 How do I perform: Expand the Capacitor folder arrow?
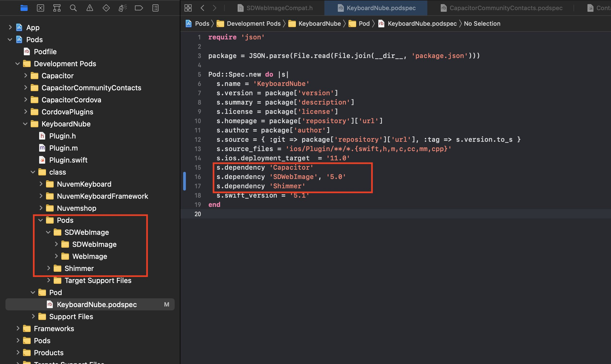tap(25, 76)
